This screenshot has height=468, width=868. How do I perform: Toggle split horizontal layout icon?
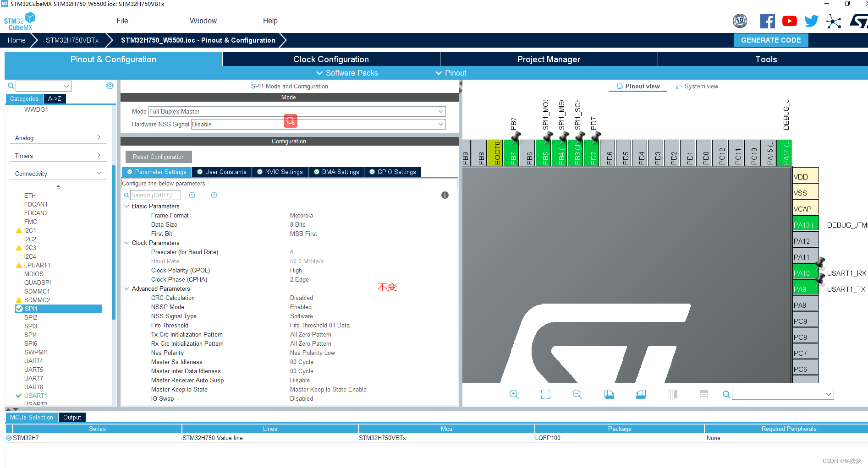(x=672, y=394)
